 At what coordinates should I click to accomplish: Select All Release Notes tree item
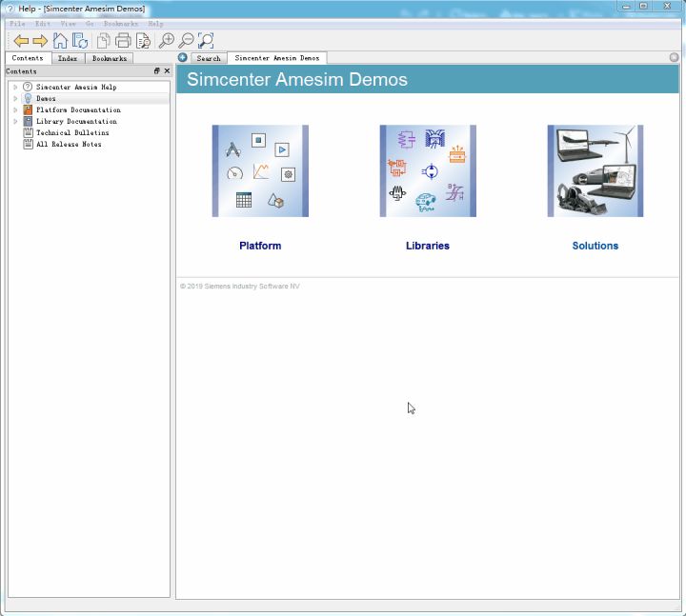[x=69, y=144]
